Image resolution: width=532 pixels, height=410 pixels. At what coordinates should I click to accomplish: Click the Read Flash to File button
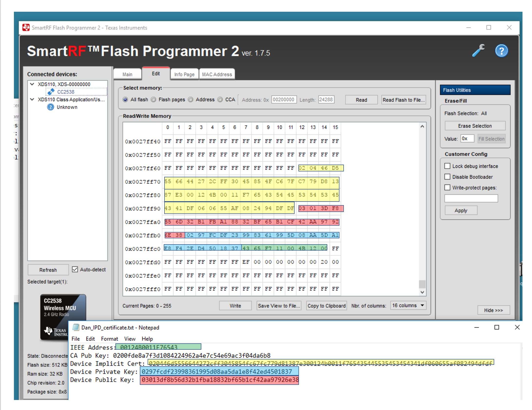coord(403,100)
